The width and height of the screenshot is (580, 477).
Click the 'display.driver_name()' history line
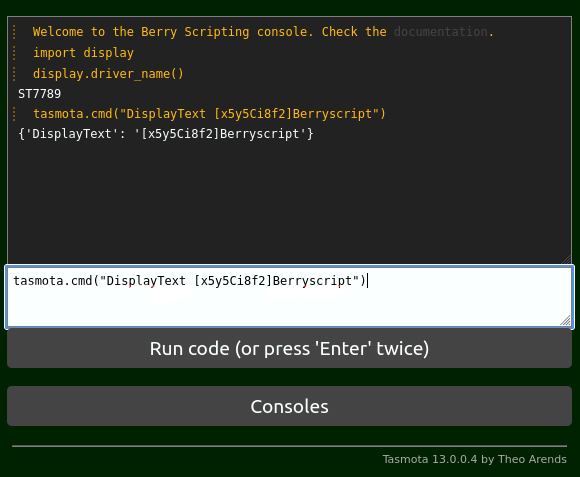point(108,74)
